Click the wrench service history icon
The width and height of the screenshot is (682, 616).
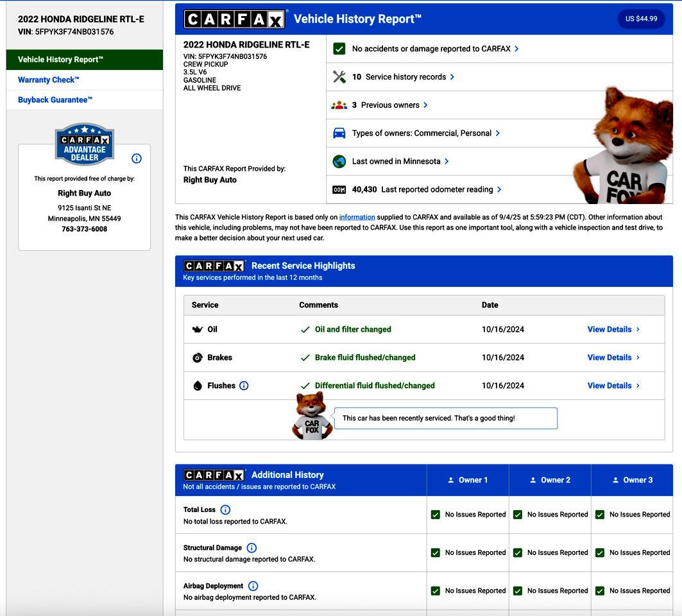339,77
